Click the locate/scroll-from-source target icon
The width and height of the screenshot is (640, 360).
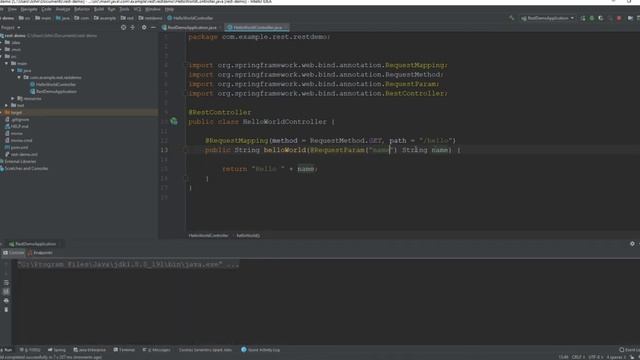pos(123,27)
